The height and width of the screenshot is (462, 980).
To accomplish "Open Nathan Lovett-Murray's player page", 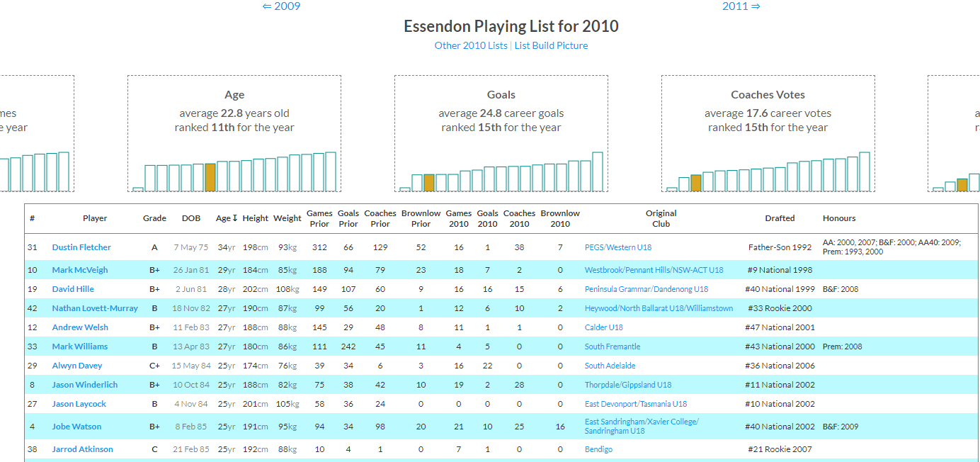I will click(x=93, y=308).
